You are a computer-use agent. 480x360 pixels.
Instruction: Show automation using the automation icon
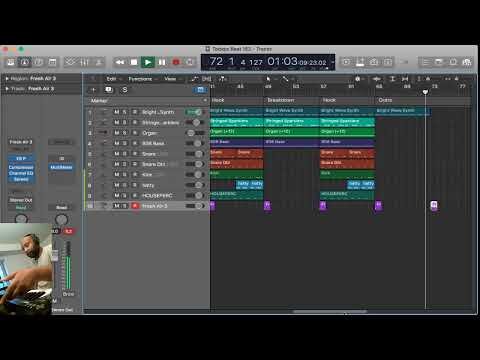point(195,79)
